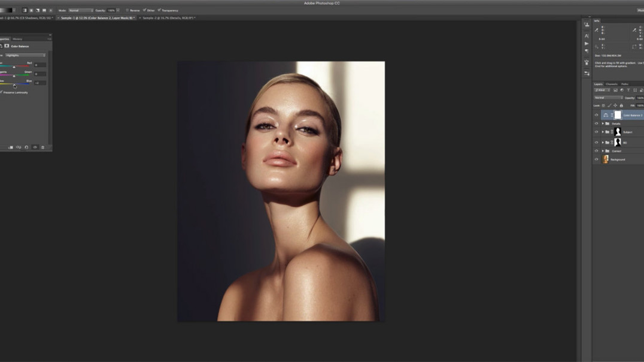Open the Actions panel play icon
This screenshot has height=362, width=644.
[x=587, y=44]
